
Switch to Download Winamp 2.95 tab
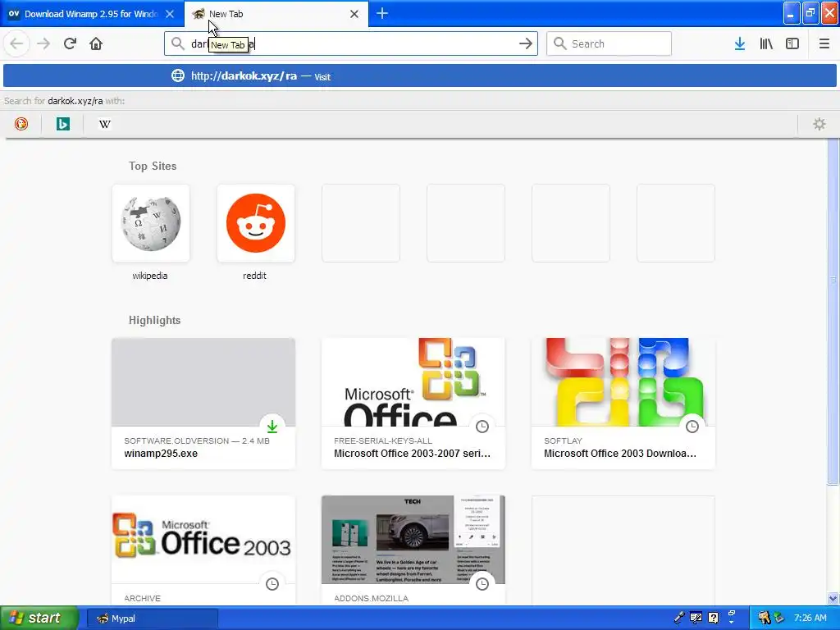(91, 14)
